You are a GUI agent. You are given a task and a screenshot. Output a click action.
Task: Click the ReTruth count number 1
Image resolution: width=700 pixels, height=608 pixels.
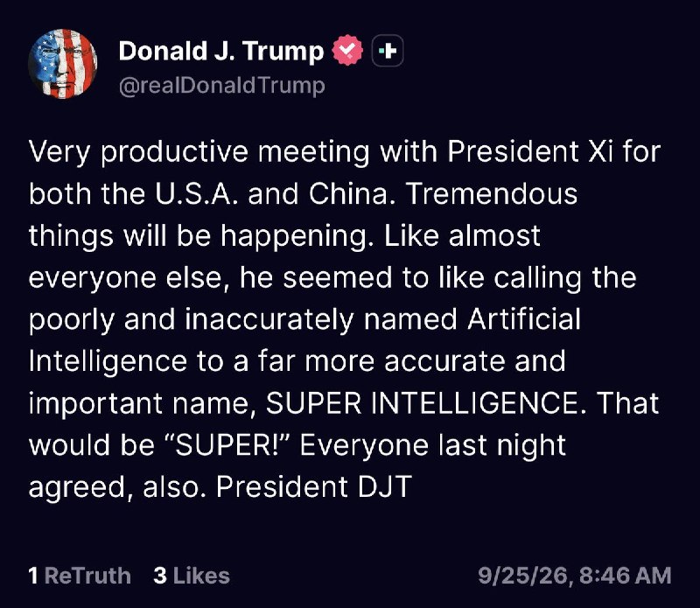[x=33, y=576]
